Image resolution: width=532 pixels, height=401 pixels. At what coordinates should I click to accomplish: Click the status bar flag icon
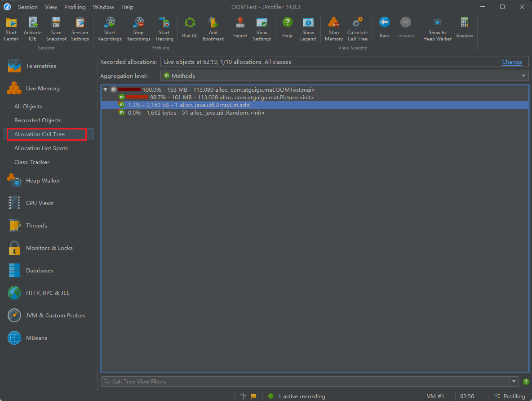tap(253, 396)
